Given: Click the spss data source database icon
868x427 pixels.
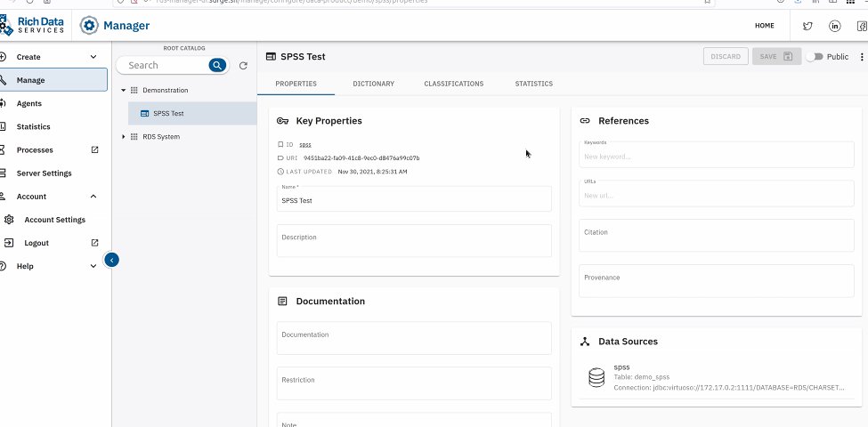Looking at the screenshot, I should (x=596, y=378).
